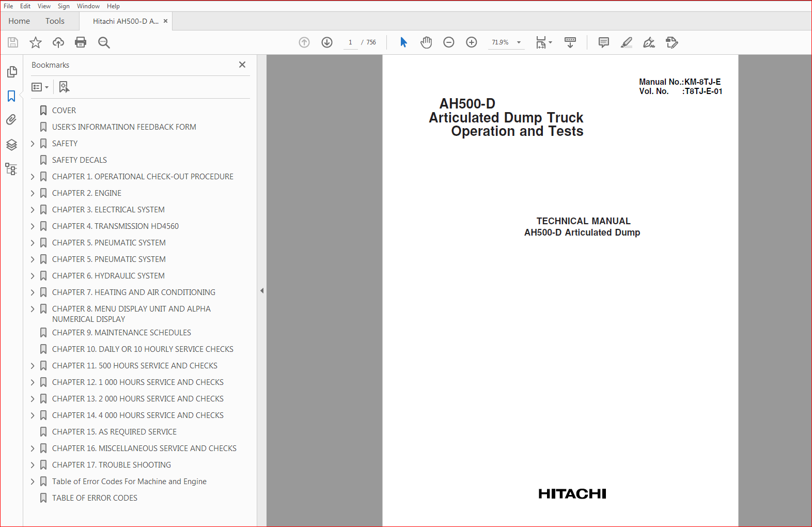
Task: Choose the selection arrow tool
Action: pyautogui.click(x=403, y=42)
